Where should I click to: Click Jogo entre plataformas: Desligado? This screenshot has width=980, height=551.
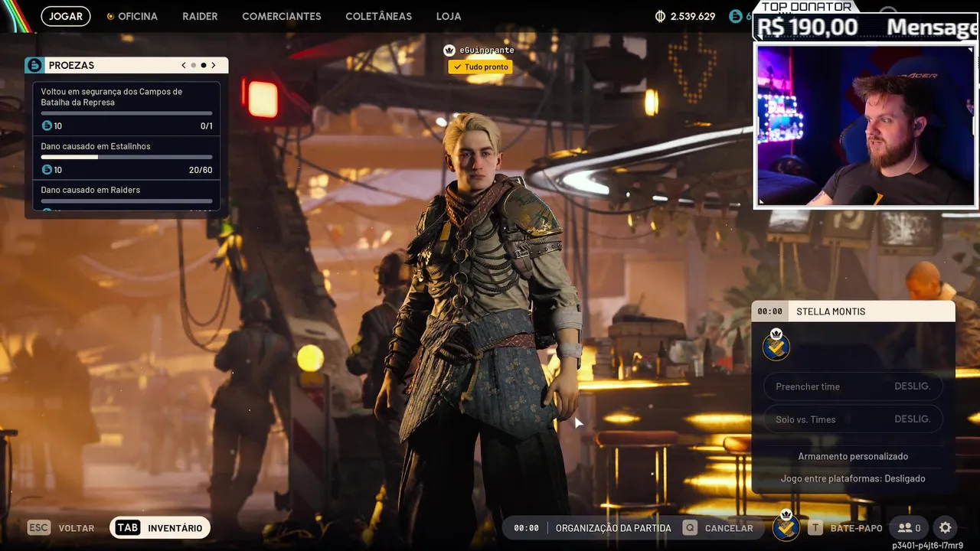pos(853,478)
